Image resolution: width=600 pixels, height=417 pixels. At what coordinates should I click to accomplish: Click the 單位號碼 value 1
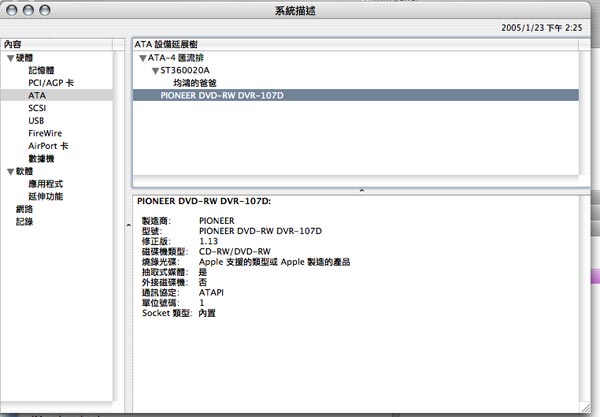pos(202,303)
